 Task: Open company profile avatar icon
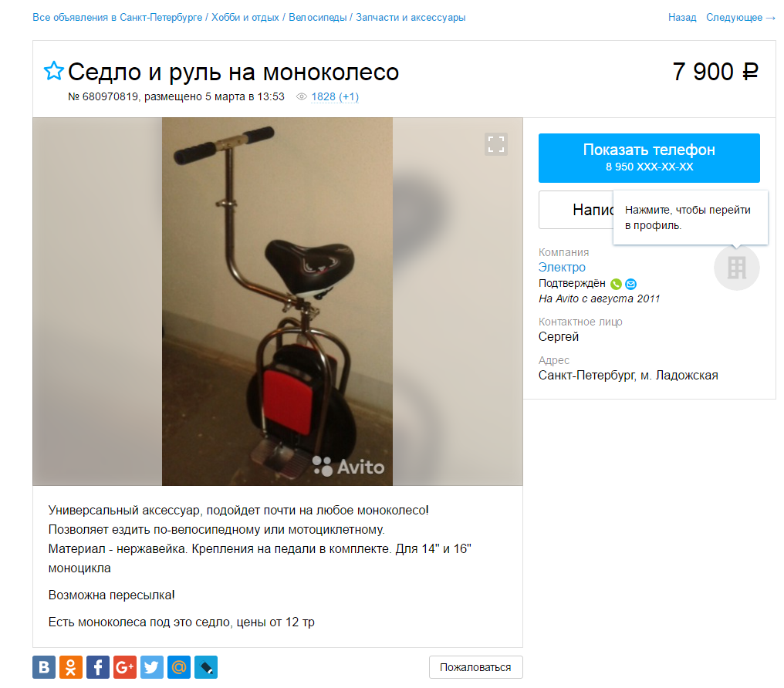click(736, 268)
